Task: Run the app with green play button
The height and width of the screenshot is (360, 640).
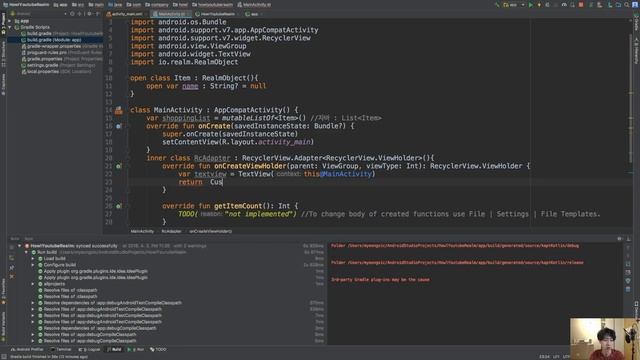Action: 531,5
